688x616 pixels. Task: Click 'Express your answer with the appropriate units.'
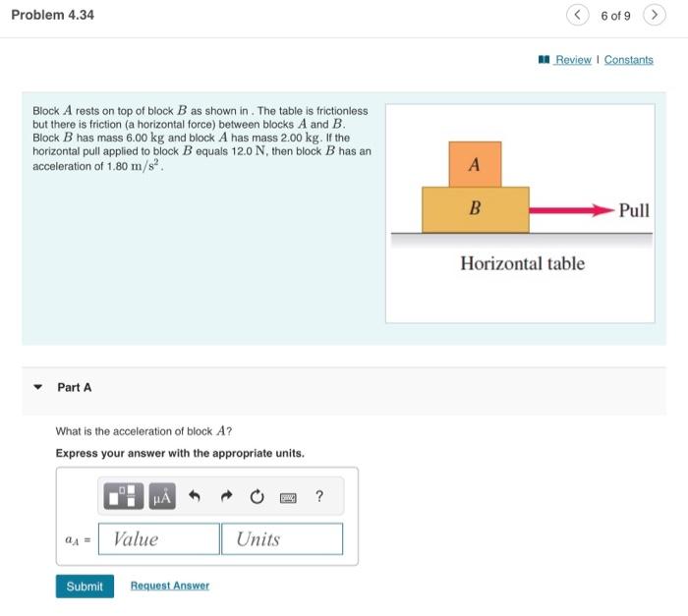tap(180, 453)
